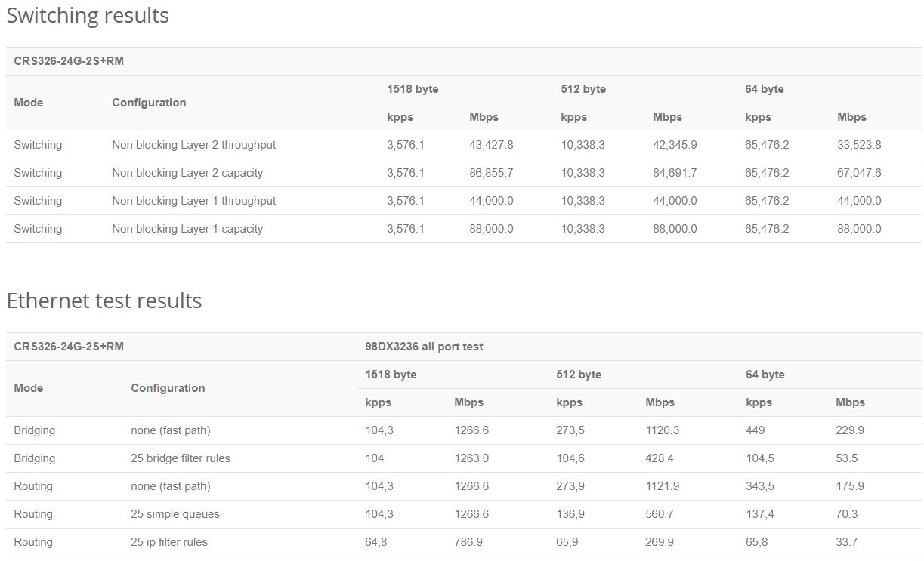Select 'Non blocking Layer 1 capacity' row label
Screen dimensions: 924x561
(x=187, y=229)
